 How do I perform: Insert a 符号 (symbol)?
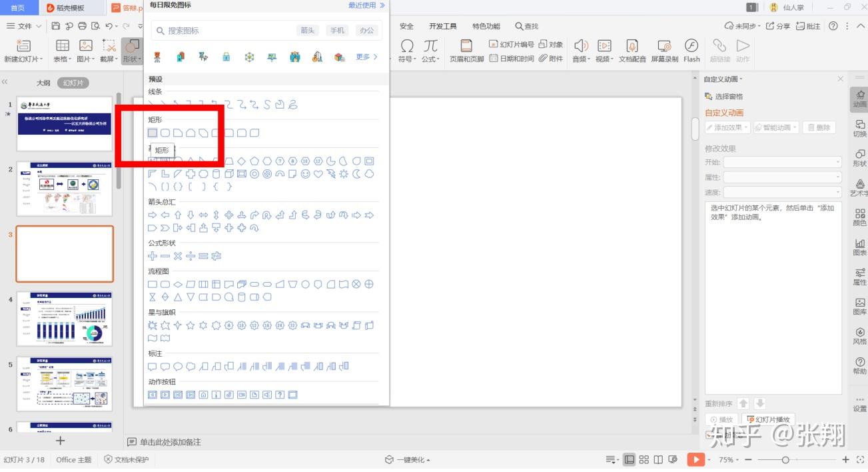pos(407,51)
